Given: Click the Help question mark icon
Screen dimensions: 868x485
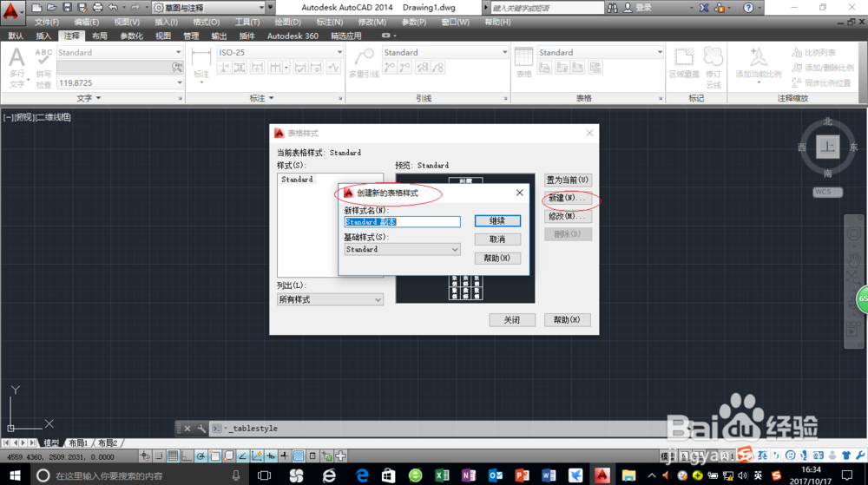Looking at the screenshot, I should tap(748, 8).
